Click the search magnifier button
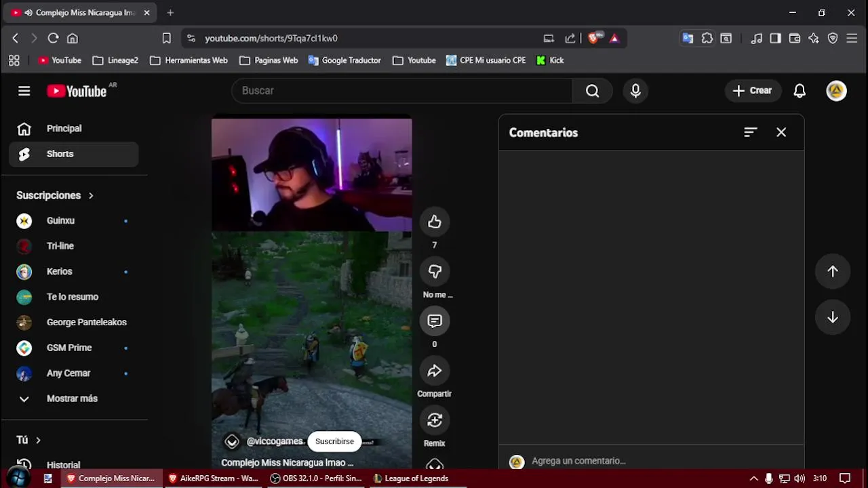The width and height of the screenshot is (868, 488). tap(593, 91)
